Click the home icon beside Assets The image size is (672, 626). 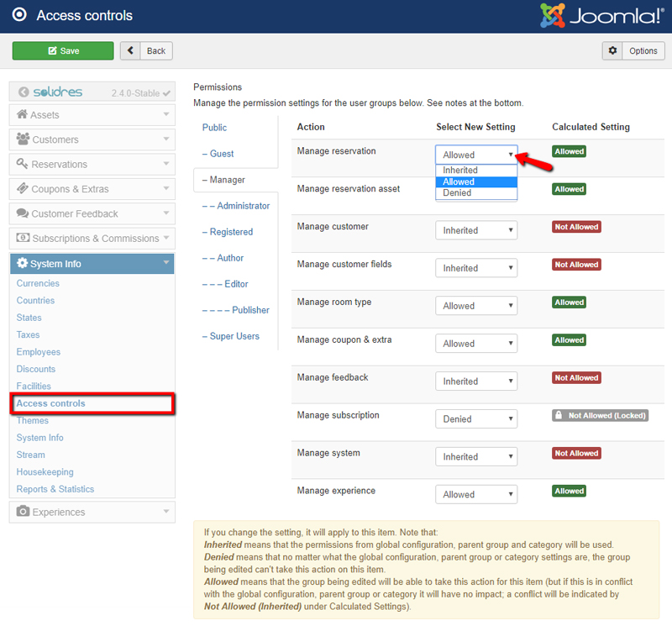coord(23,115)
